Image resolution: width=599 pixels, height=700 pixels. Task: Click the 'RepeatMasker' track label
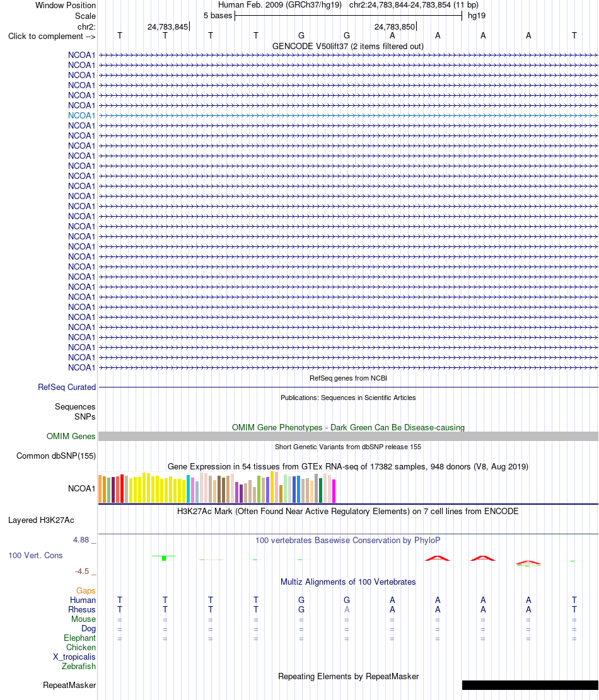pos(69,686)
